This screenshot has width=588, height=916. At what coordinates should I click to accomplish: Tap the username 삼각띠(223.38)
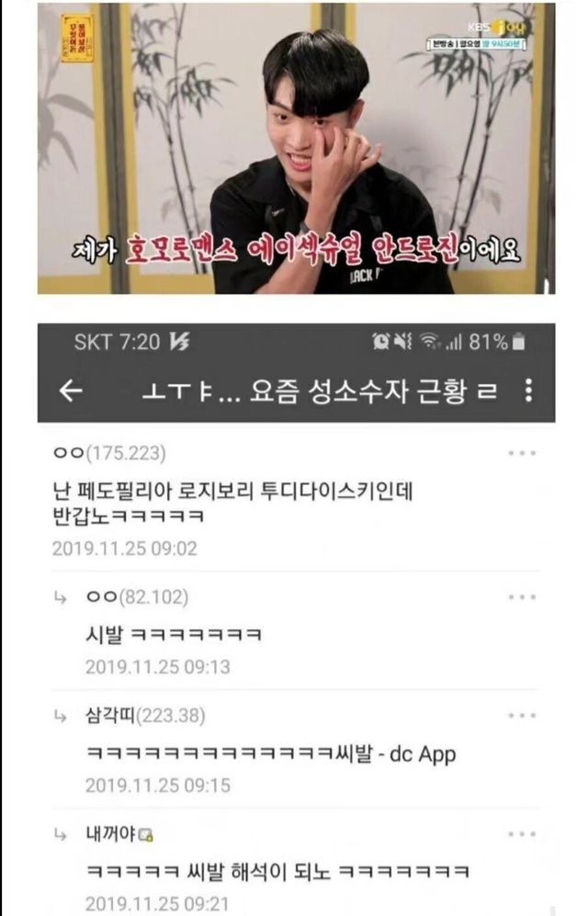145,716
